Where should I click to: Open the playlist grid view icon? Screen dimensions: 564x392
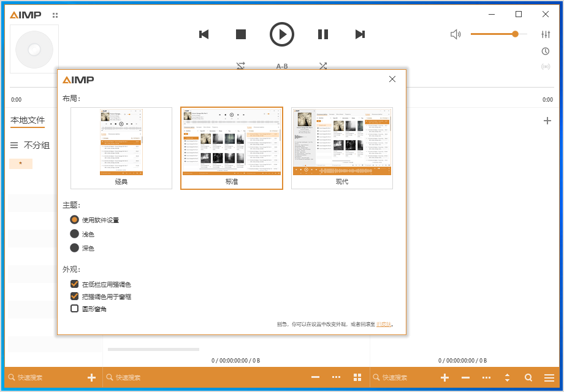(358, 377)
